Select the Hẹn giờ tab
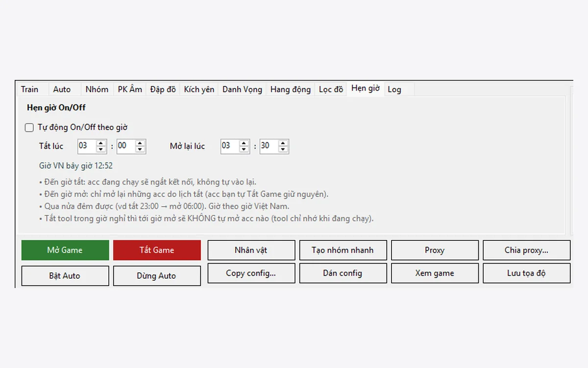Image resolution: width=588 pixels, height=368 pixels. click(366, 88)
